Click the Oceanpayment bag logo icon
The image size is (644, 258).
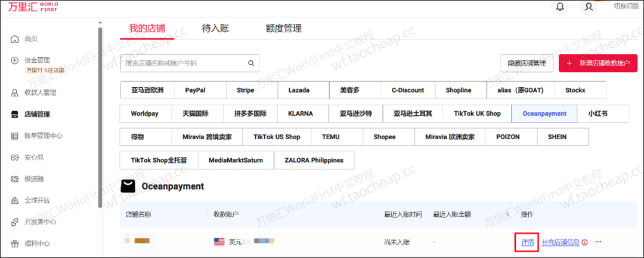128,186
